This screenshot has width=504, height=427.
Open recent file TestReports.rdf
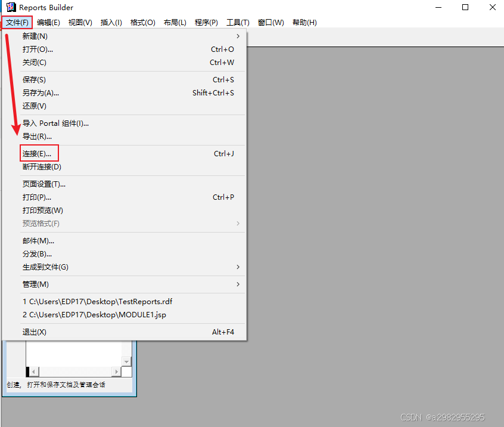click(132, 302)
